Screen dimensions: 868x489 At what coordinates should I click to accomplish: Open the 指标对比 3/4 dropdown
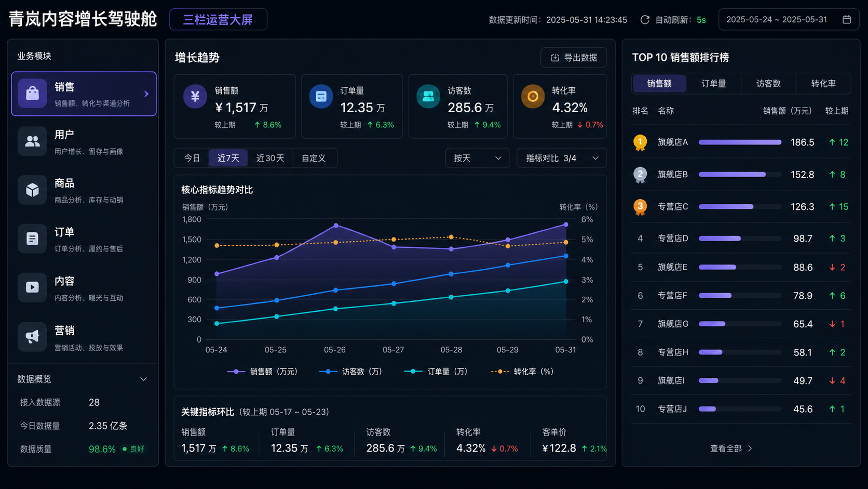562,158
